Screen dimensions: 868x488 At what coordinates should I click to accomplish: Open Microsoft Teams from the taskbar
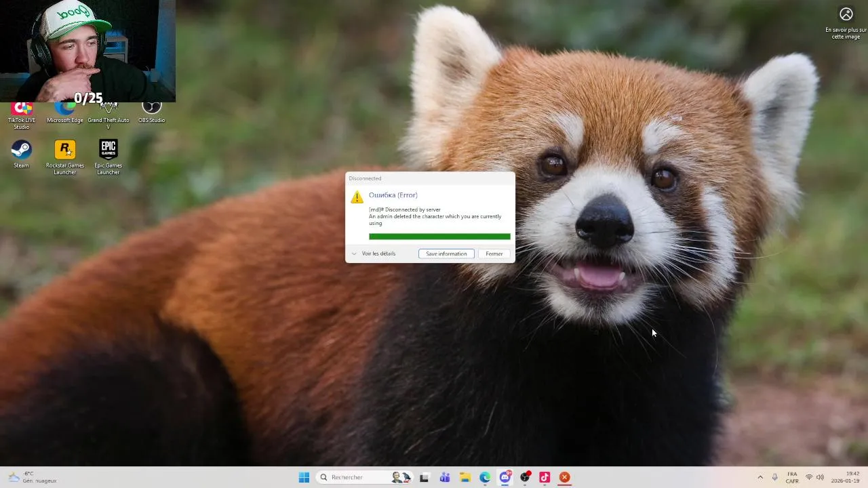point(445,477)
